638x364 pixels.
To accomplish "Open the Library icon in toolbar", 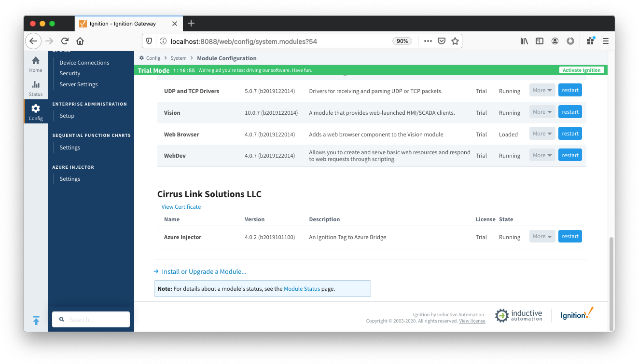I will [524, 41].
